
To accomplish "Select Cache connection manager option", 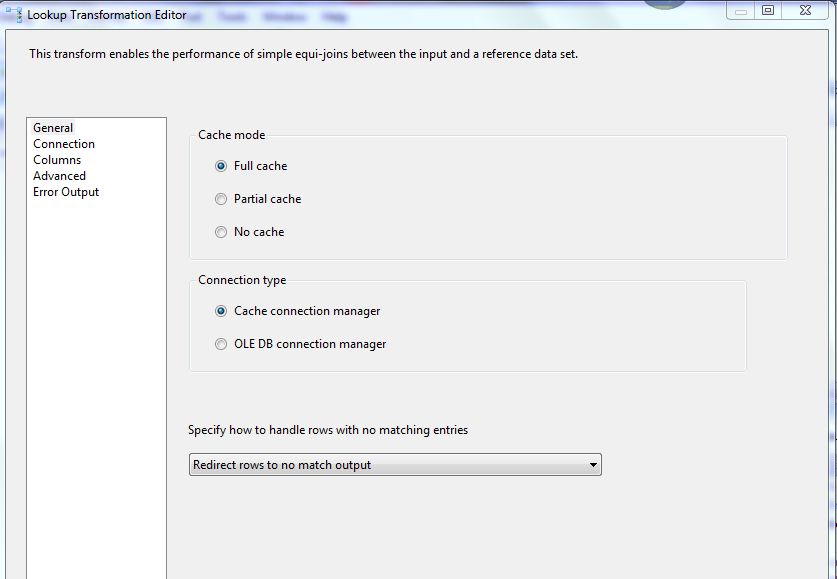I will 221,311.
